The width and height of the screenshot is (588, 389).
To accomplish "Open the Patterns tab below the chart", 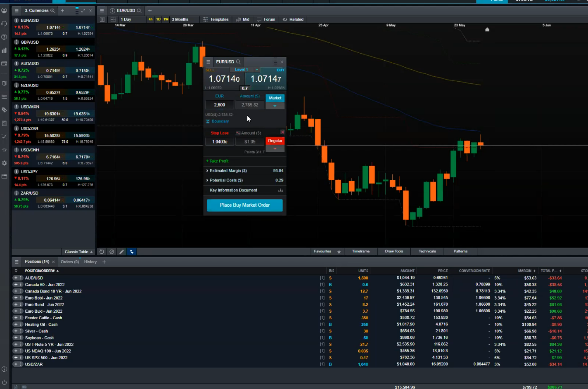I will click(461, 251).
